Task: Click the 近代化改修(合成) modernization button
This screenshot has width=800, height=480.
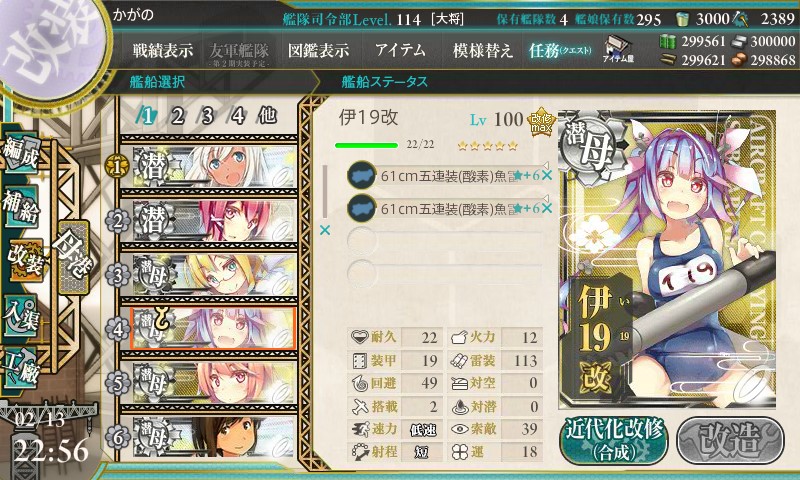Action: pyautogui.click(x=614, y=441)
